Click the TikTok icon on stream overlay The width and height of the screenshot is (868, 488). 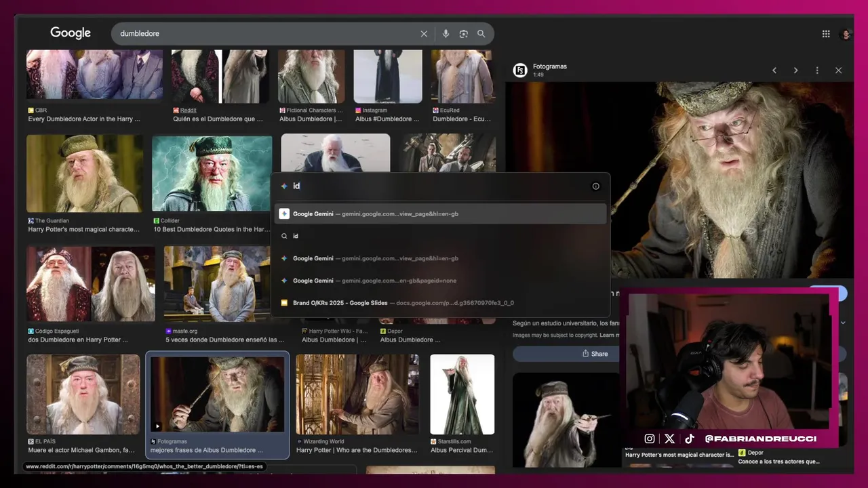pos(690,439)
